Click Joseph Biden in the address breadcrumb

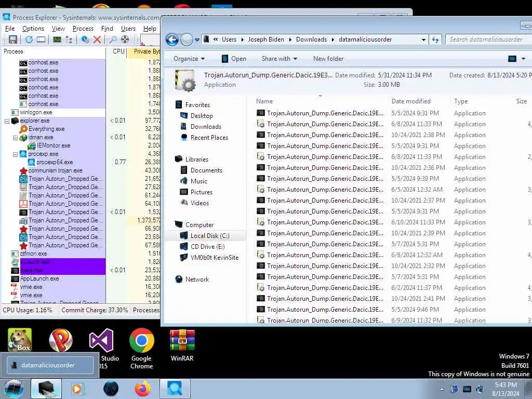pyautogui.click(x=265, y=39)
